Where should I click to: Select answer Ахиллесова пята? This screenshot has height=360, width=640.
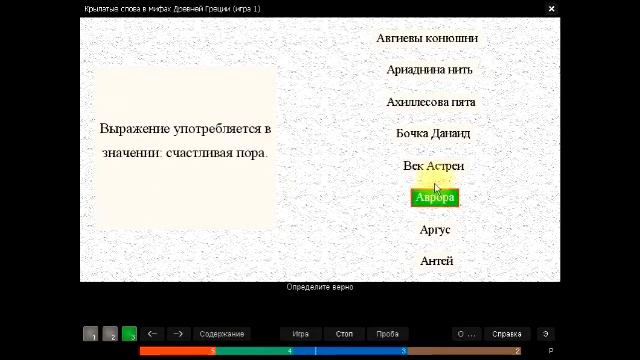click(x=431, y=102)
